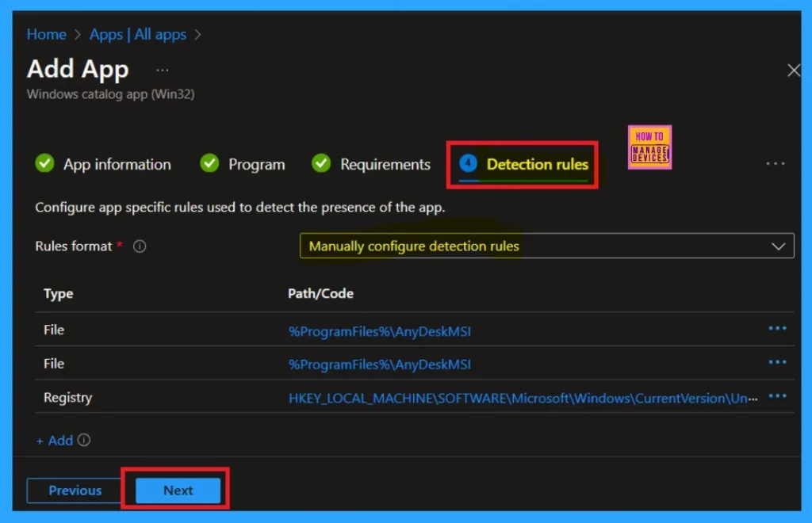Open the Home breadcrumb link
The width and height of the screenshot is (812, 523).
[x=47, y=35]
